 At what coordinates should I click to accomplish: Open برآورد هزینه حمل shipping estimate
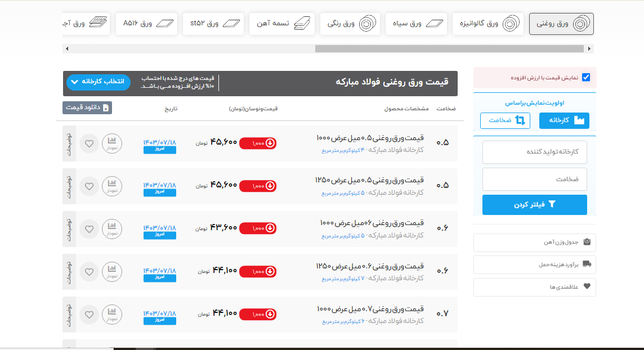pos(534,264)
